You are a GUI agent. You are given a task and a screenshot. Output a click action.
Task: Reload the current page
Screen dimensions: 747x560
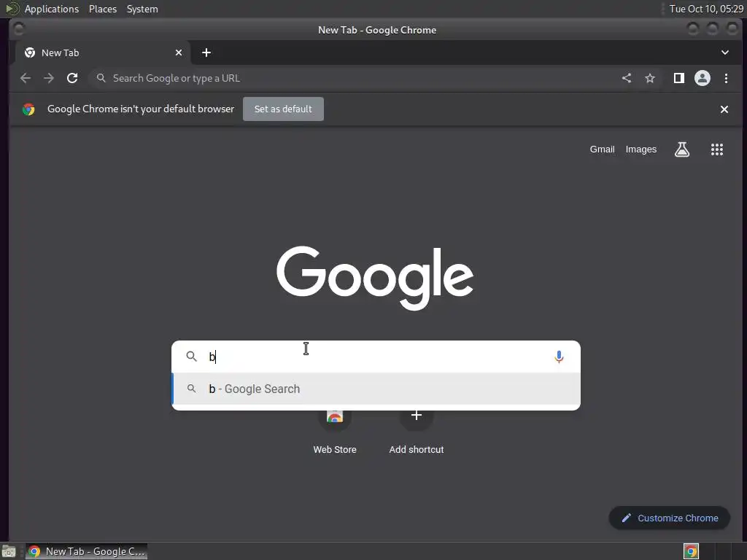point(72,78)
